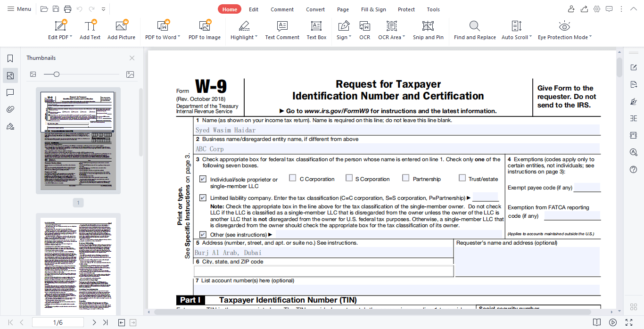Go to the next page arrow
The height and width of the screenshot is (329, 644).
tap(94, 322)
